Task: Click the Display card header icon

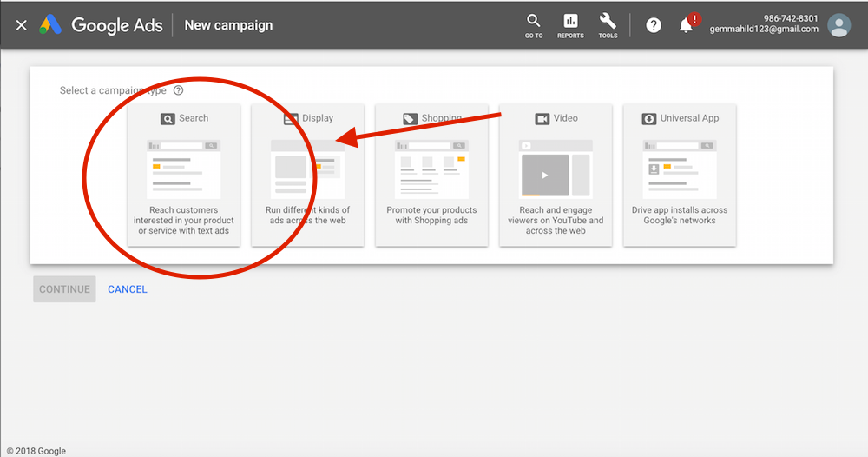Action: coord(291,118)
